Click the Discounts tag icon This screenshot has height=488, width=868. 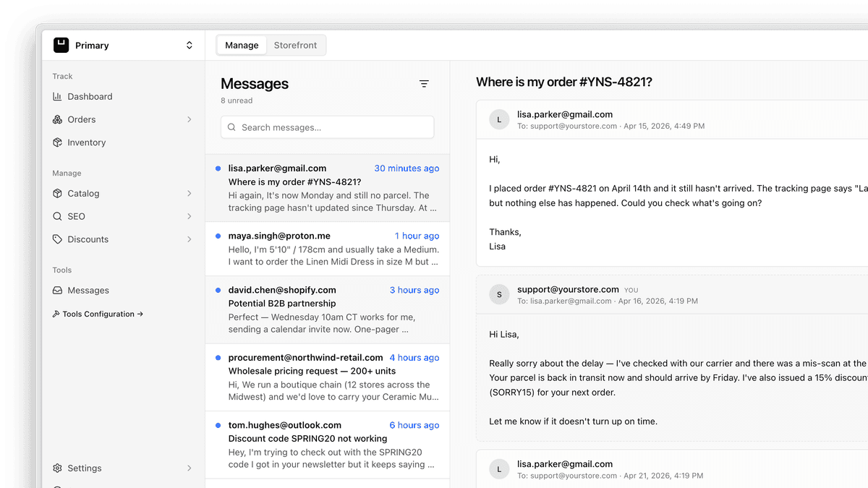(x=58, y=240)
